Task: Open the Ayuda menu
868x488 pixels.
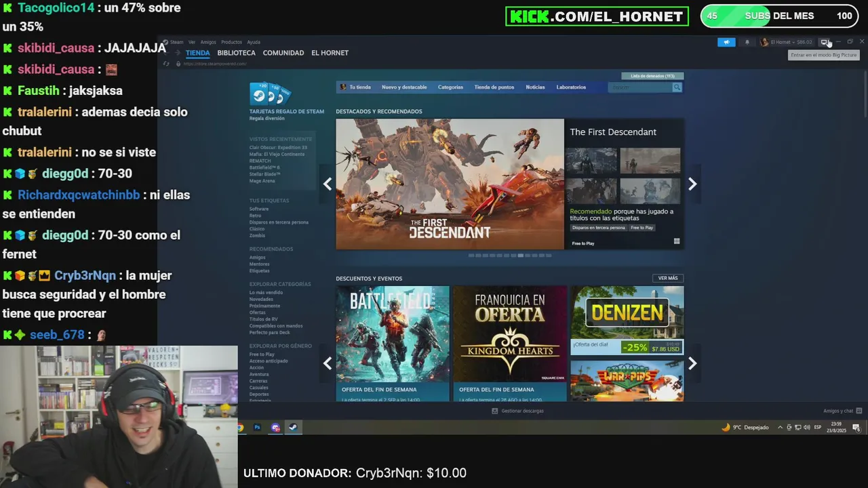Action: click(254, 42)
